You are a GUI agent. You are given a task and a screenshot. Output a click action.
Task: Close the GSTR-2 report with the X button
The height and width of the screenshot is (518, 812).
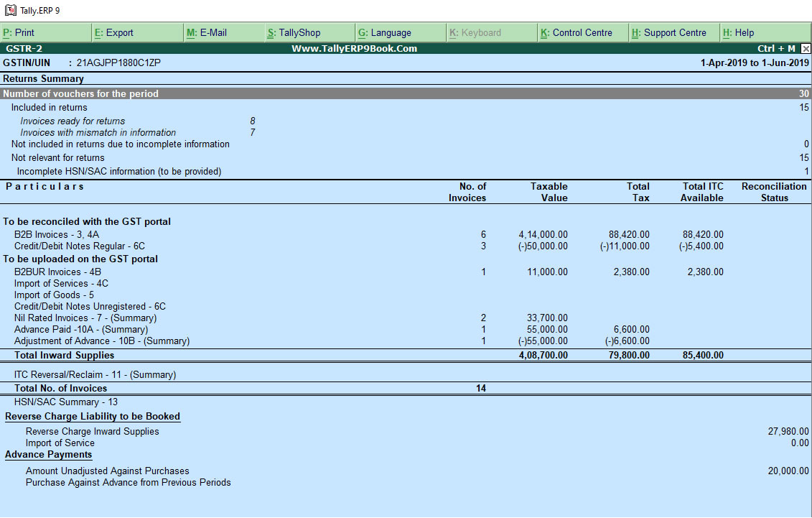tap(806, 49)
